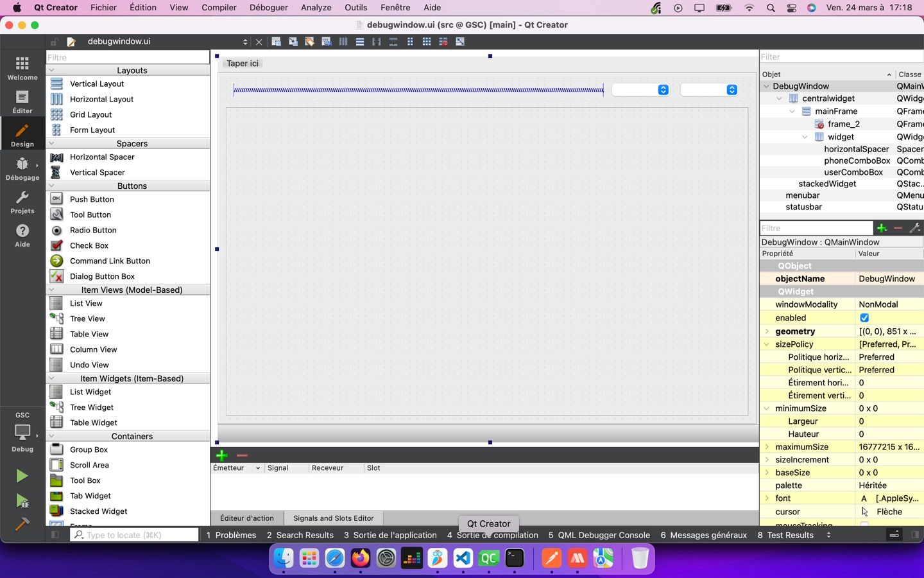Go to Projets mode
Image resolution: width=924 pixels, height=578 pixels.
22,202
